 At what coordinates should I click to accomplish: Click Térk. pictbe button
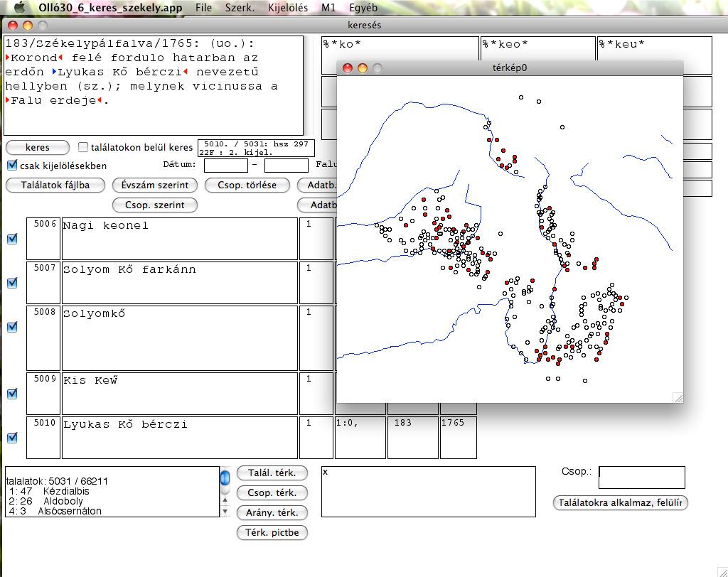click(x=272, y=533)
